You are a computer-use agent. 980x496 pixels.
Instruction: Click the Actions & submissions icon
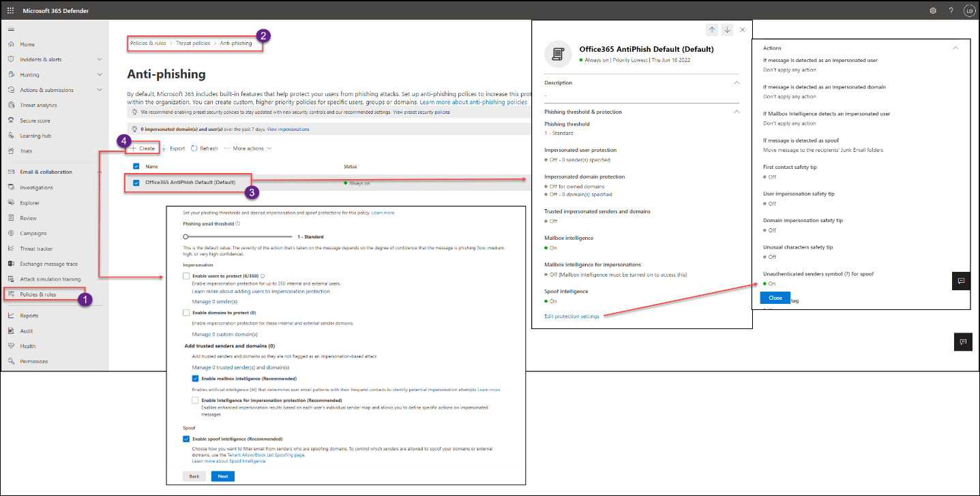[x=11, y=90]
